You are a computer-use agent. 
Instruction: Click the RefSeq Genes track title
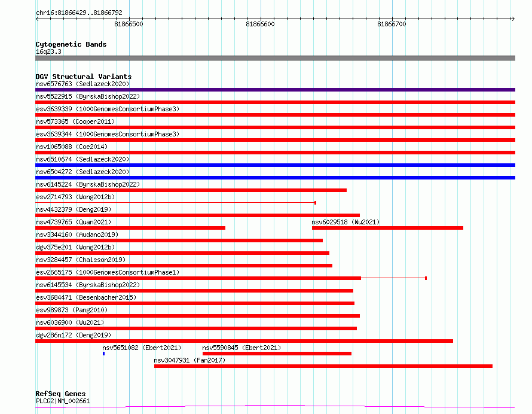click(x=60, y=394)
